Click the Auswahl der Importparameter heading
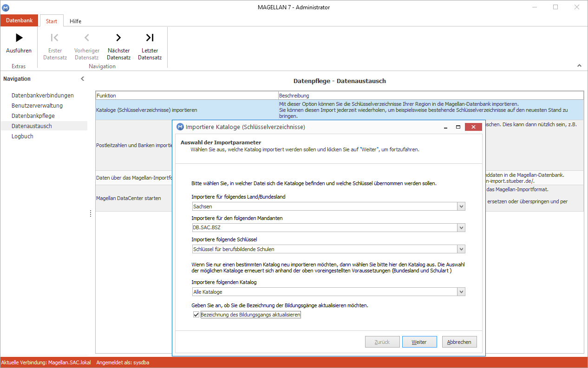Image resolution: width=588 pixels, height=368 pixels. [221, 142]
